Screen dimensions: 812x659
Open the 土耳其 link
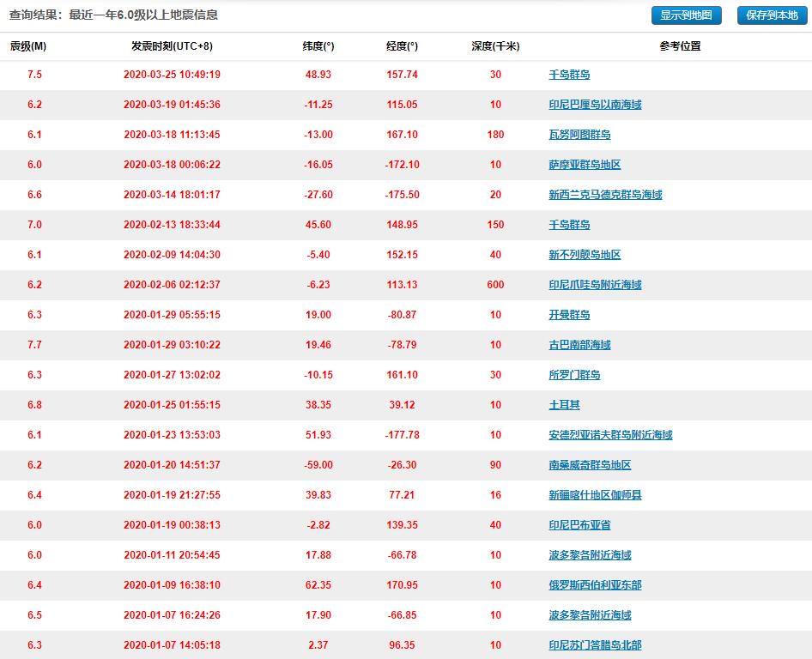[564, 405]
